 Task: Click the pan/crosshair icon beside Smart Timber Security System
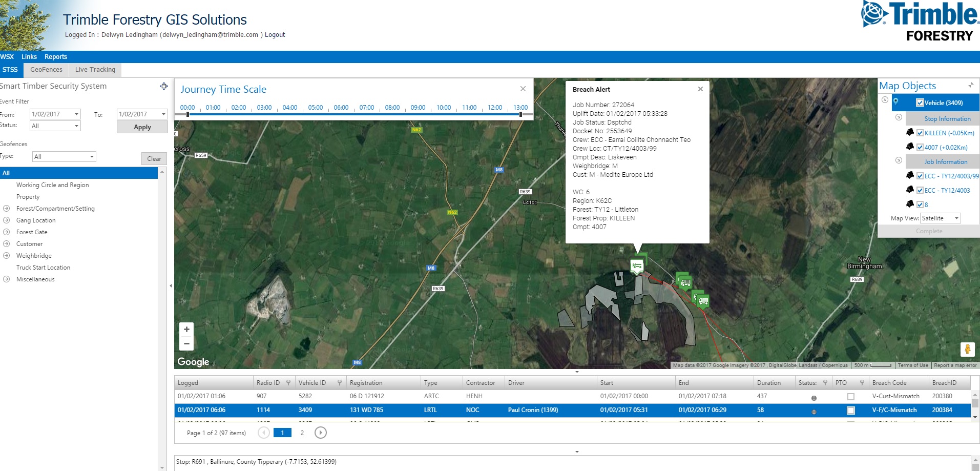pos(164,86)
